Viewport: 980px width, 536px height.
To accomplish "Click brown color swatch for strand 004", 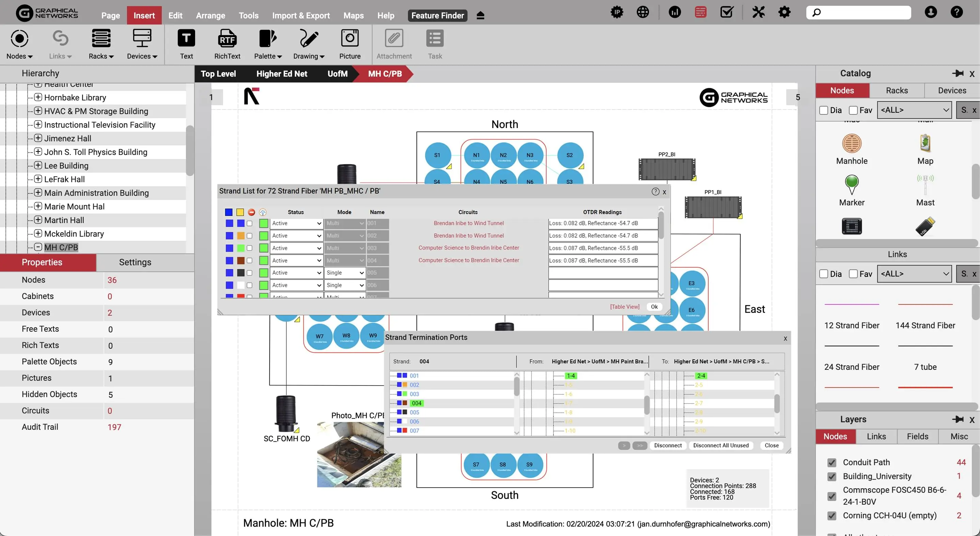I will coord(240,261).
